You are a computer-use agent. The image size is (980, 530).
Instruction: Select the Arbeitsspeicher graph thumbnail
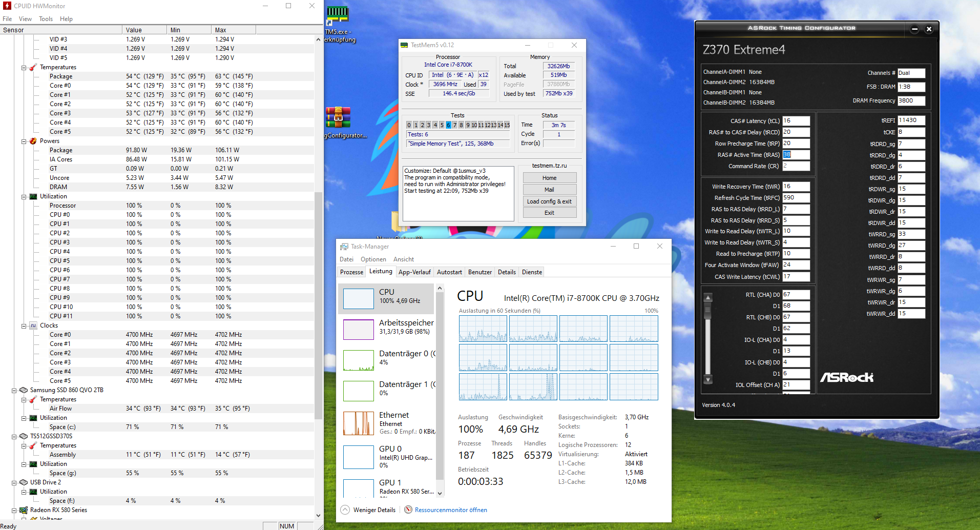359,329
